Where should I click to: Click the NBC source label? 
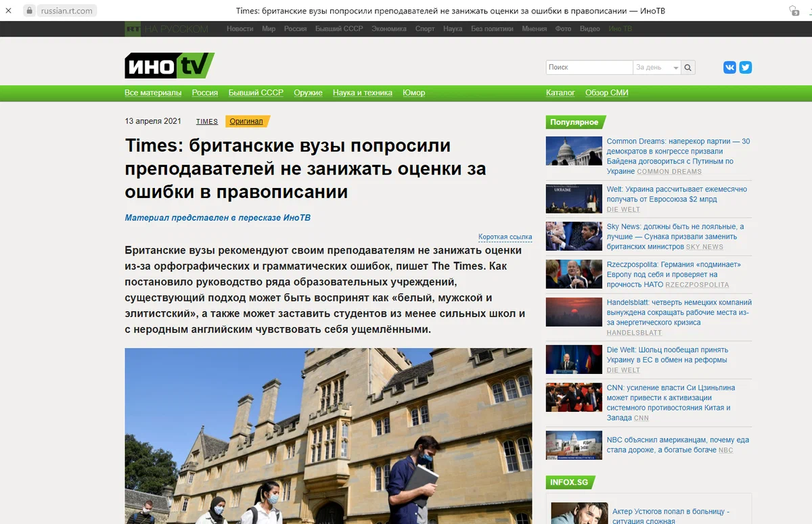coord(725,450)
